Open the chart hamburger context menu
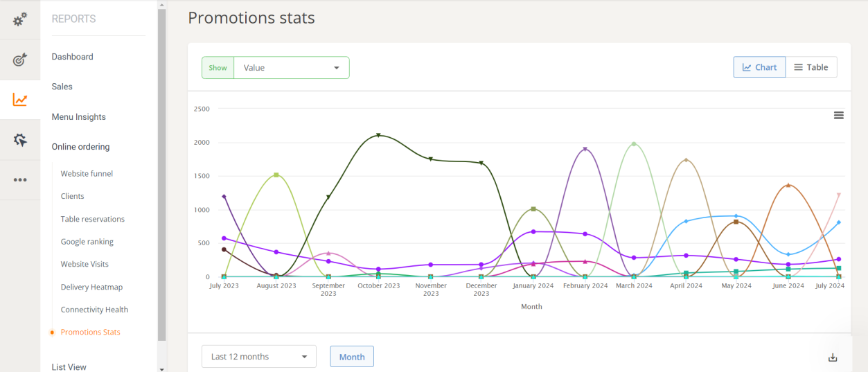868x372 pixels. [x=838, y=116]
